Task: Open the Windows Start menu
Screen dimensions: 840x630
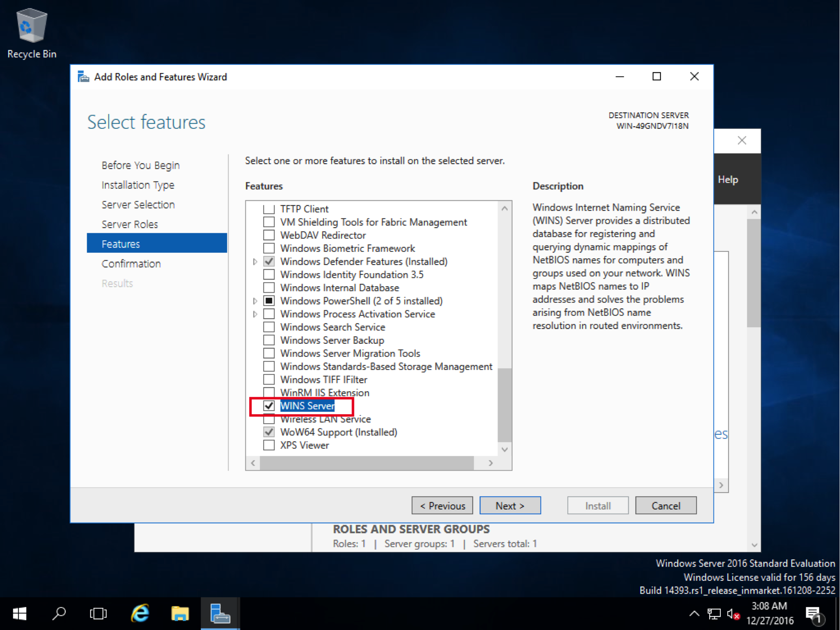Action: pos(19,613)
